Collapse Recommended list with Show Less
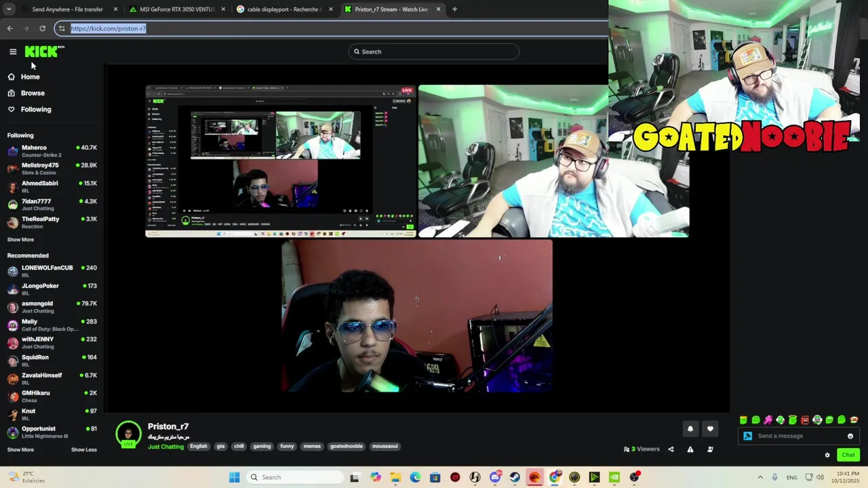The image size is (868, 488). 84,449
